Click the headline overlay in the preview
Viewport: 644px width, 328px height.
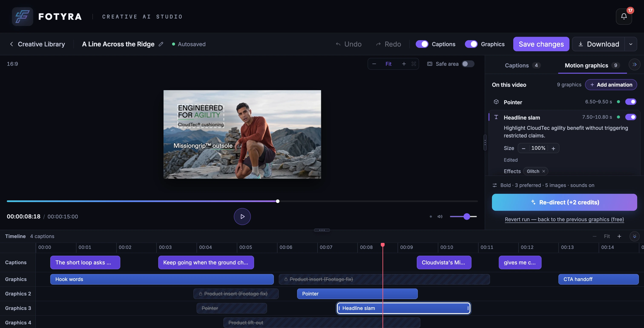click(200, 116)
